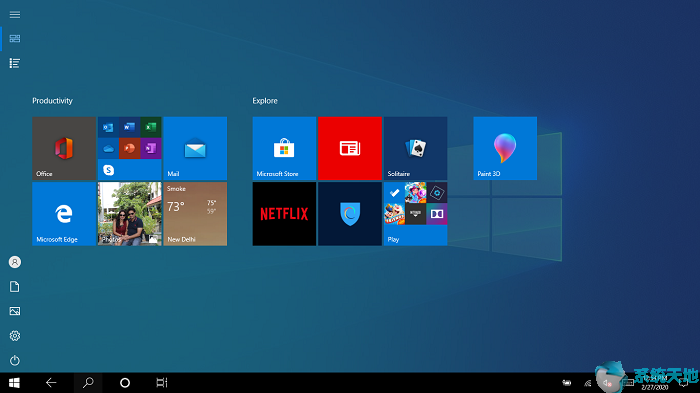
Task: Click the Productivity group heading
Action: point(52,101)
